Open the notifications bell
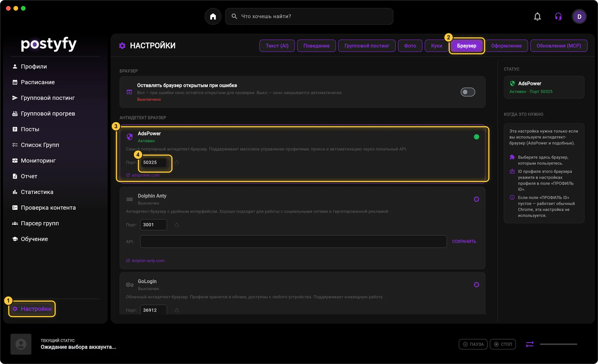The width and height of the screenshot is (598, 364). click(537, 16)
